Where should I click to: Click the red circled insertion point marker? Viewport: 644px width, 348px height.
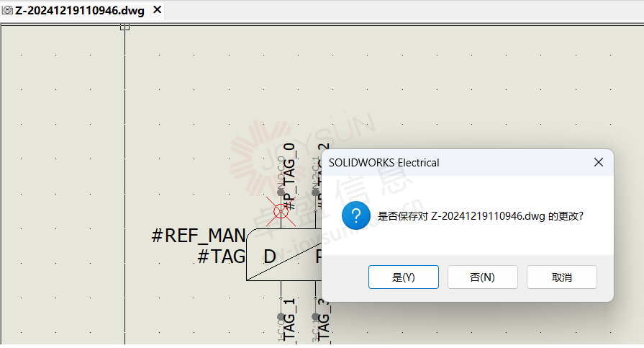281,211
